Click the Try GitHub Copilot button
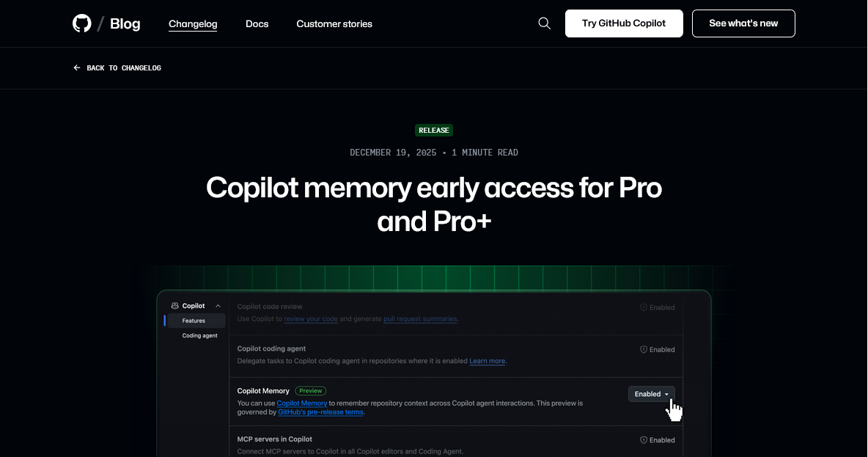 [x=624, y=23]
